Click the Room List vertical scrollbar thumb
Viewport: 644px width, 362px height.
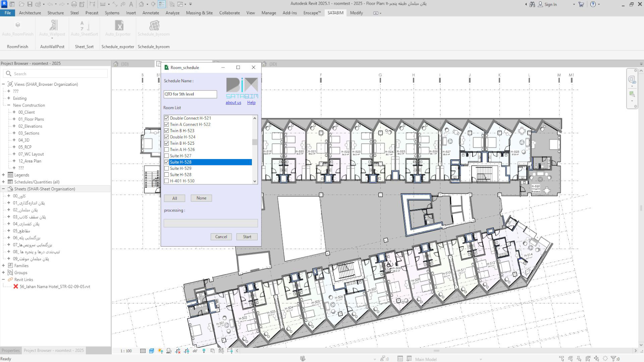[x=255, y=142]
